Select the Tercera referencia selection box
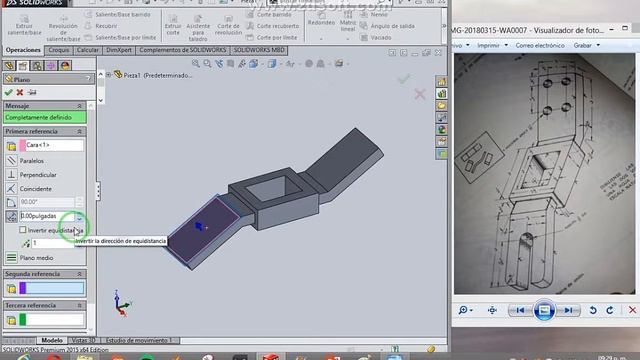Viewport: 640px width, 360px height. [52, 320]
